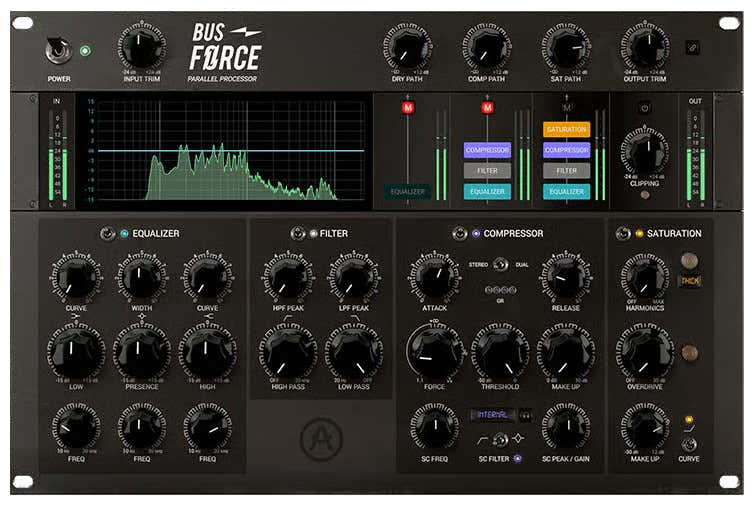
Task: Click the round button above THICK
Action: tap(689, 260)
